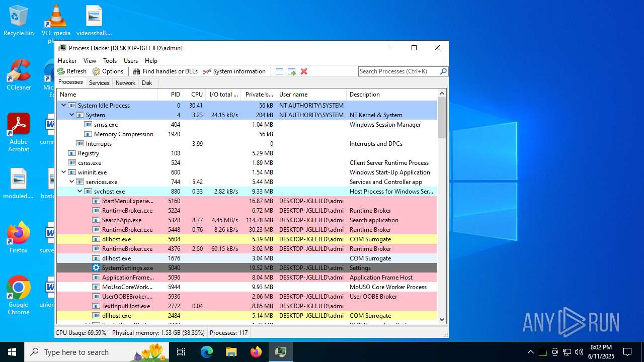This screenshot has width=644, height=362.
Task: Open VLC media player desktop icon
Action: coord(56,23)
